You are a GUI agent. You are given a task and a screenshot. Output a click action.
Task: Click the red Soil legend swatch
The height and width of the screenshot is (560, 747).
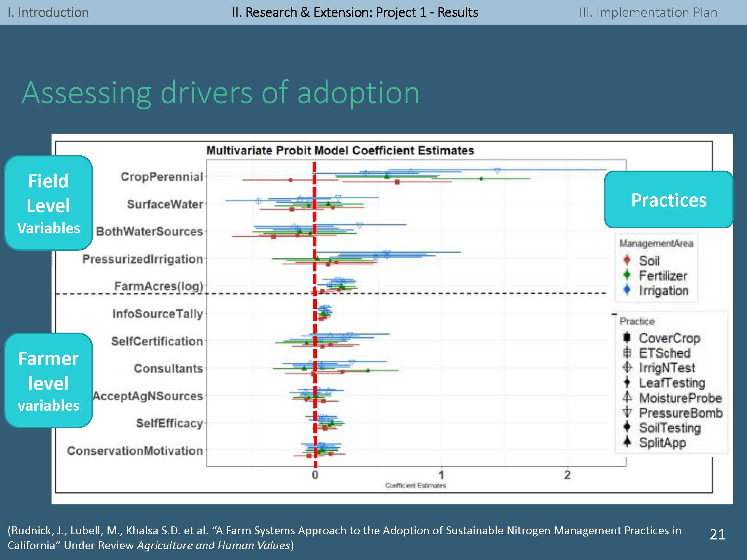(627, 260)
